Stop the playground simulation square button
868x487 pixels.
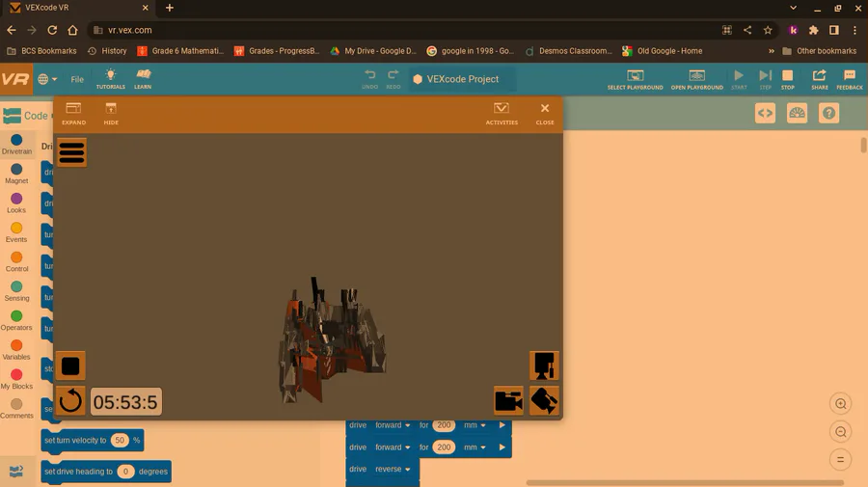tap(70, 365)
